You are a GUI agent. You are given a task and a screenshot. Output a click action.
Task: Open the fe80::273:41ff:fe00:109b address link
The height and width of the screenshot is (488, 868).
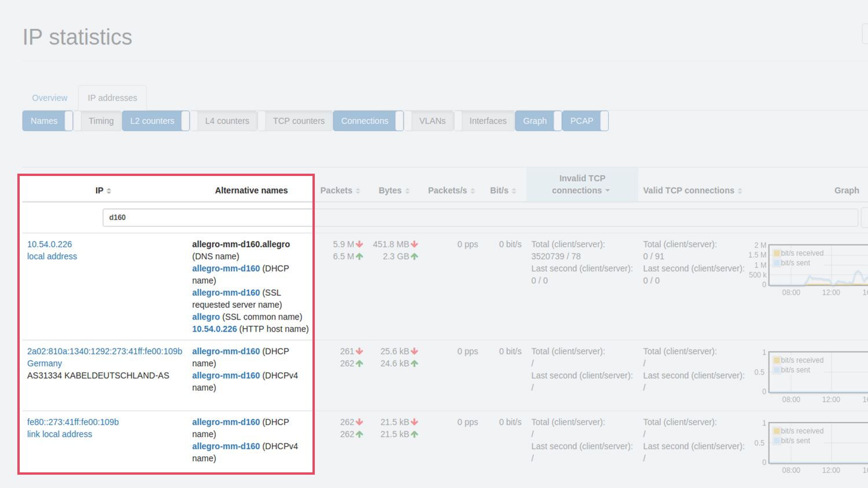[x=73, y=422]
